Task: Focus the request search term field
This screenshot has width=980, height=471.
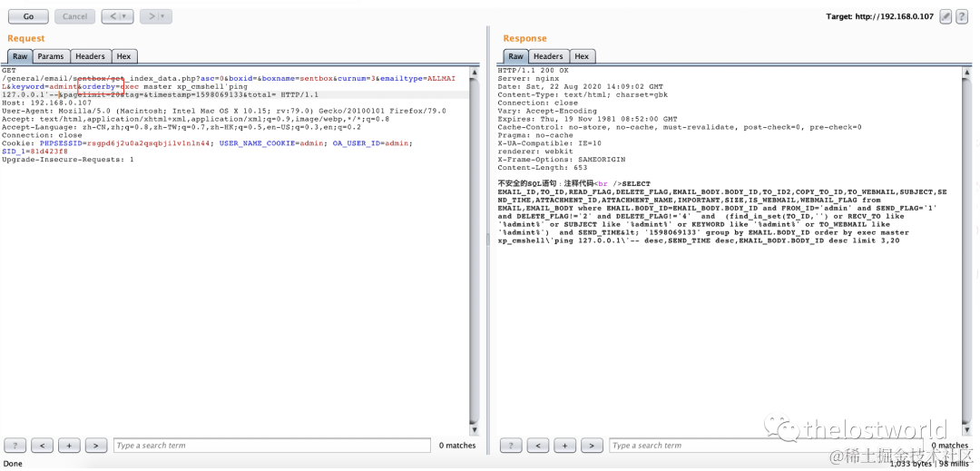Action: pyautogui.click(x=272, y=446)
